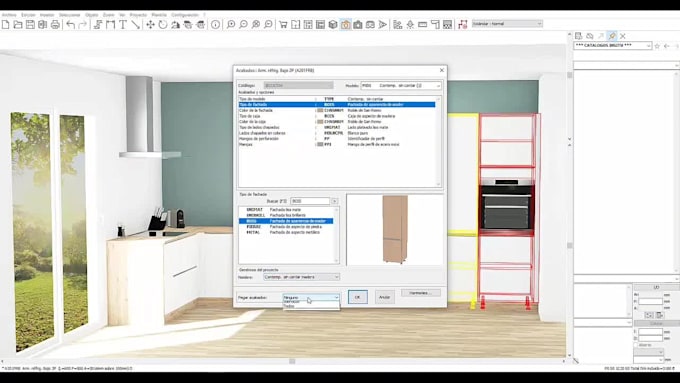
Task: Click the Anular button
Action: click(384, 297)
